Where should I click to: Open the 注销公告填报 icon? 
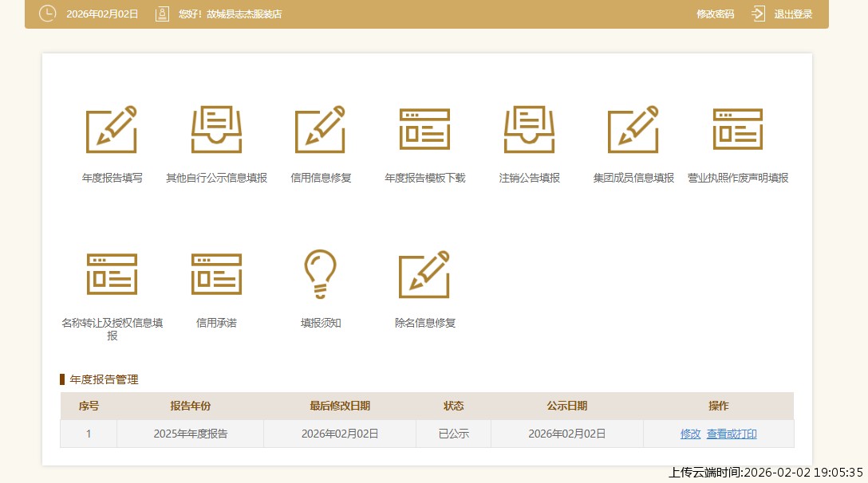point(529,129)
